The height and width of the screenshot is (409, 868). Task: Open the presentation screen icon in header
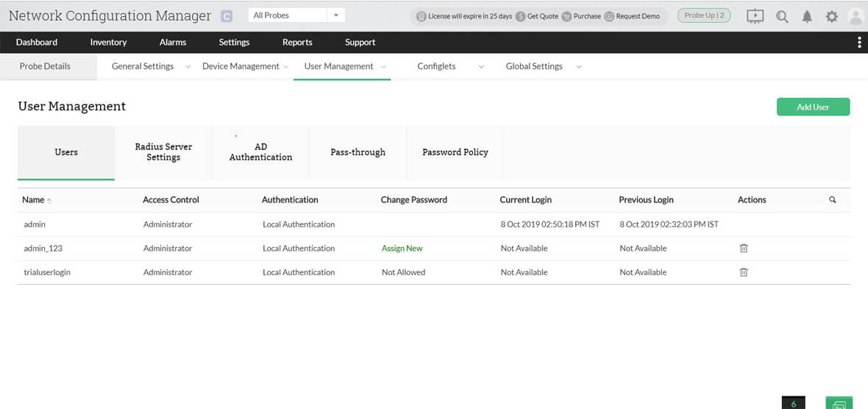click(755, 16)
